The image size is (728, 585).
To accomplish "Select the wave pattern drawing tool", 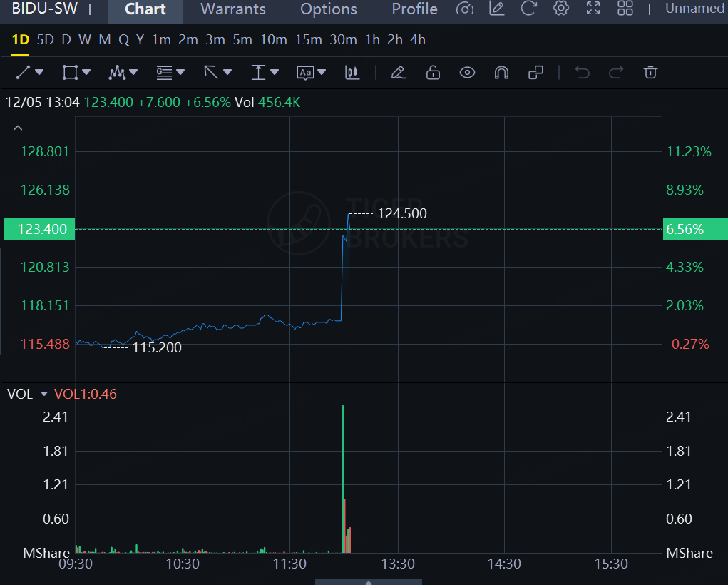I will pos(117,73).
